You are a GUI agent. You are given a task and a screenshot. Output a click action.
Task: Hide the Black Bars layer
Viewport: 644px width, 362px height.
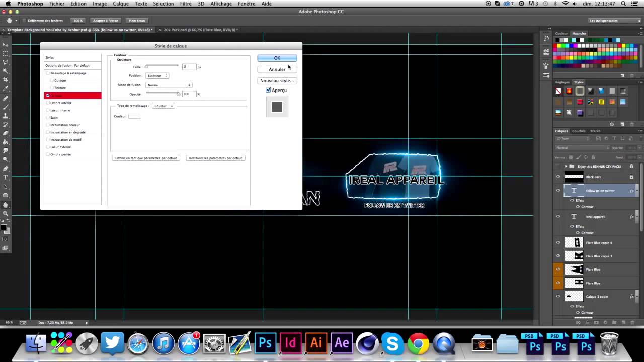click(x=558, y=177)
